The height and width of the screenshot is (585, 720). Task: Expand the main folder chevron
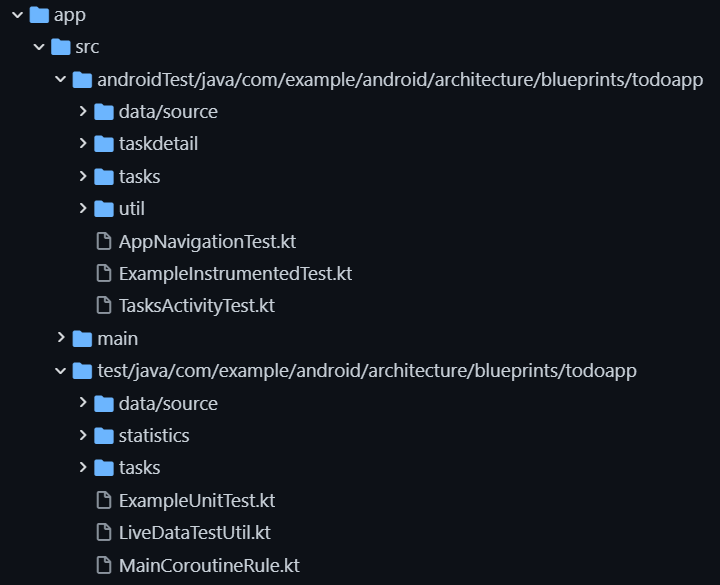(x=60, y=338)
